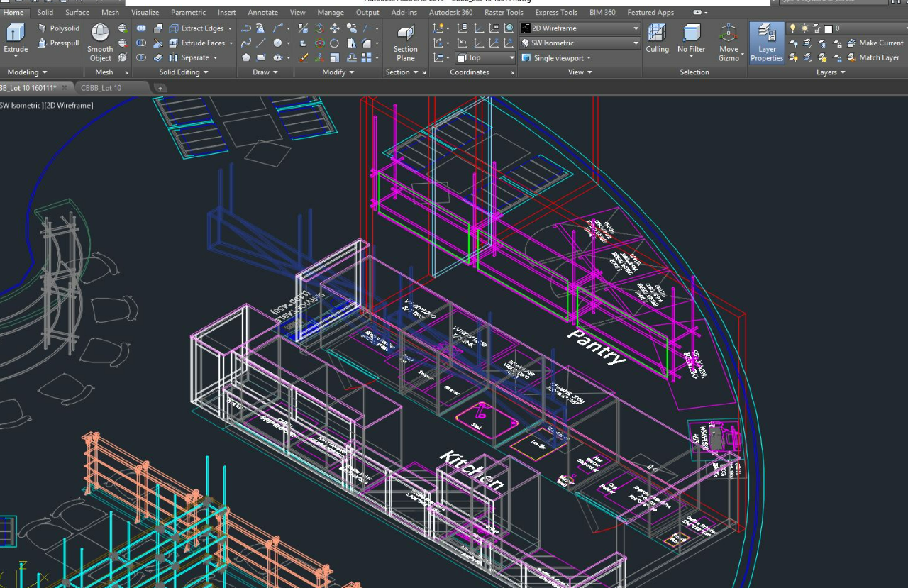908x588 pixels.
Task: Open the Parametric ribbon tab
Action: coord(188,12)
